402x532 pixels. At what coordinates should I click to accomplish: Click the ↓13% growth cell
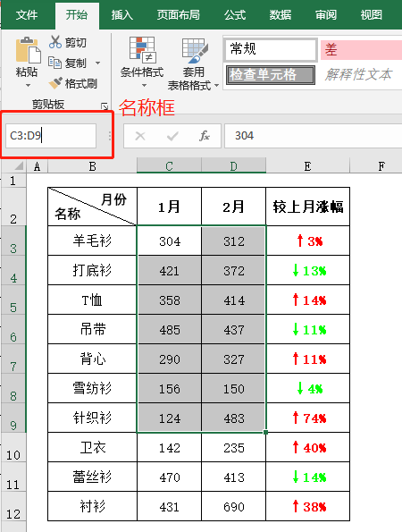tap(308, 270)
